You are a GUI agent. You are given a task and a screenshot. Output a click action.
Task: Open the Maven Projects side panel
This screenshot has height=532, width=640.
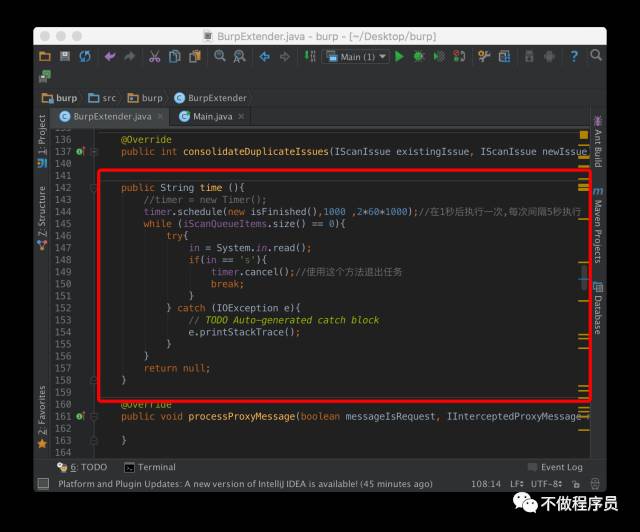[598, 225]
